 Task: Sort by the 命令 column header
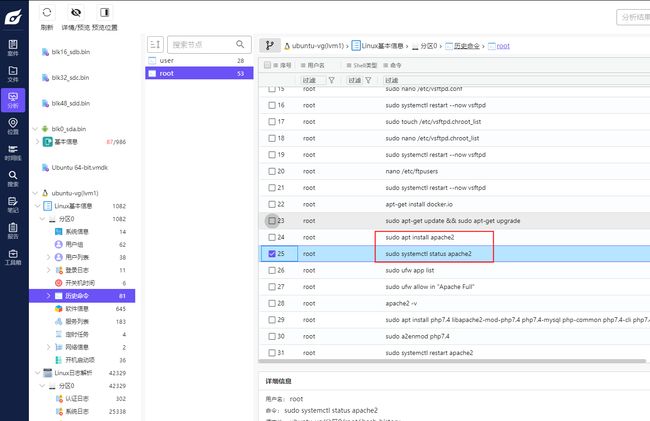pyautogui.click(x=392, y=65)
